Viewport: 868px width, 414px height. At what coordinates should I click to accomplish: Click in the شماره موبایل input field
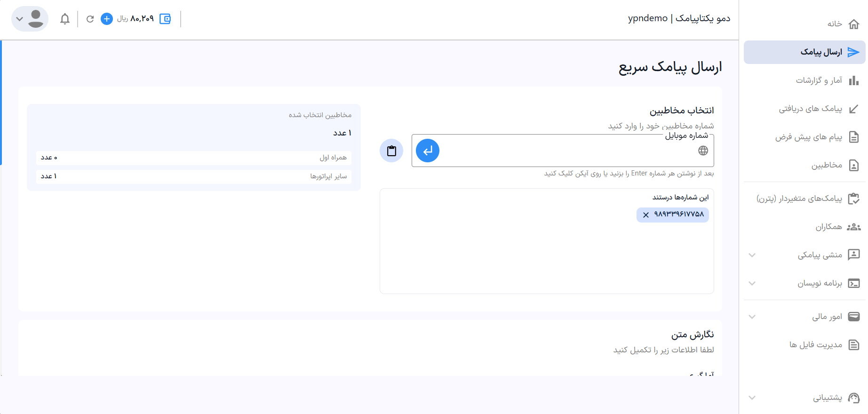[x=565, y=151]
